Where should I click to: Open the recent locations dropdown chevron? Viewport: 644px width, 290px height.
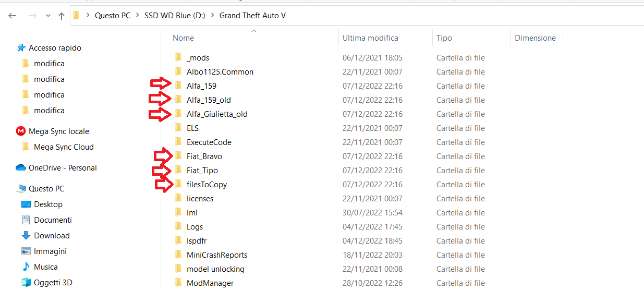pyautogui.click(x=48, y=16)
